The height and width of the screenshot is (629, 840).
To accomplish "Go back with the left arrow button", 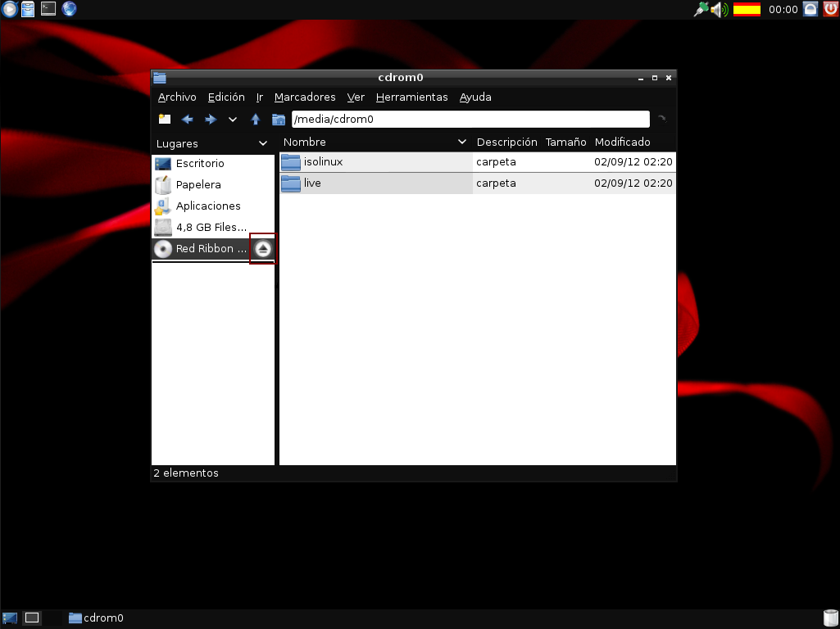I will pos(188,120).
